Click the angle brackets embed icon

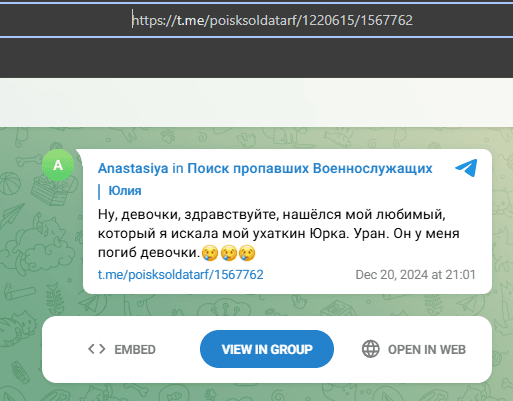[x=97, y=349]
